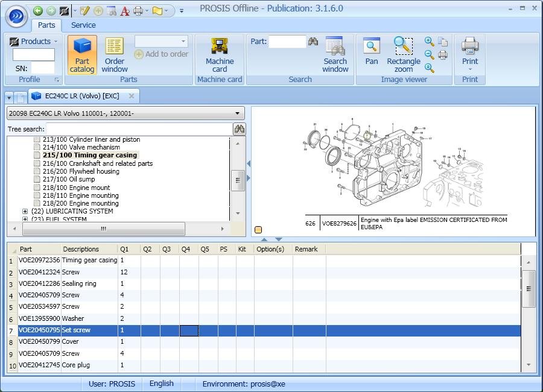
Task: Open the Products dropdown in Profile group
Action: click(x=33, y=42)
